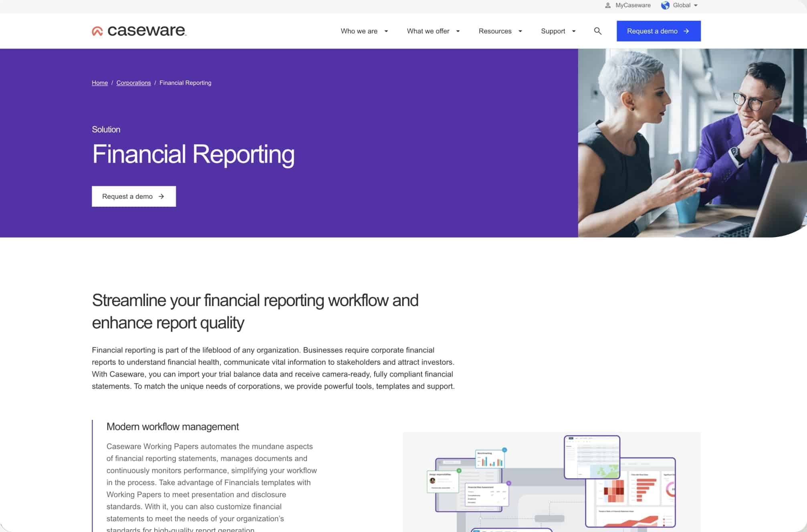The width and height of the screenshot is (807, 532).
Task: Click the top Request a demo button
Action: pos(658,31)
